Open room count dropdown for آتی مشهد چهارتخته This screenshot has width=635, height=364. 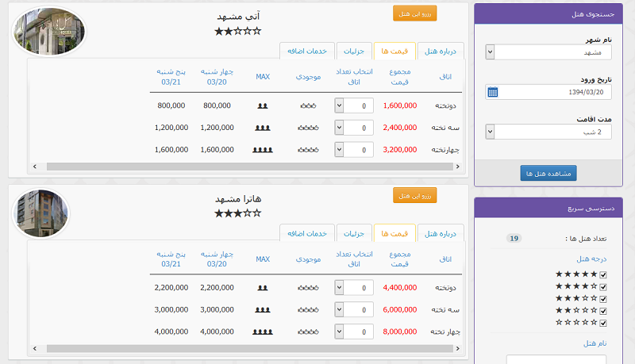point(354,150)
